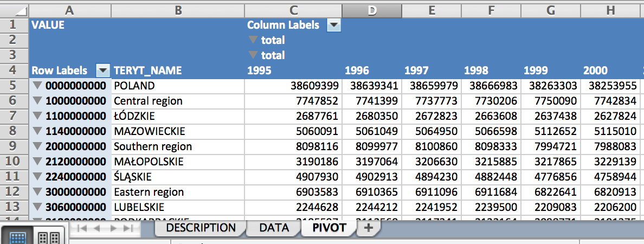Jump to first sheet with navigation arrow

83,228
